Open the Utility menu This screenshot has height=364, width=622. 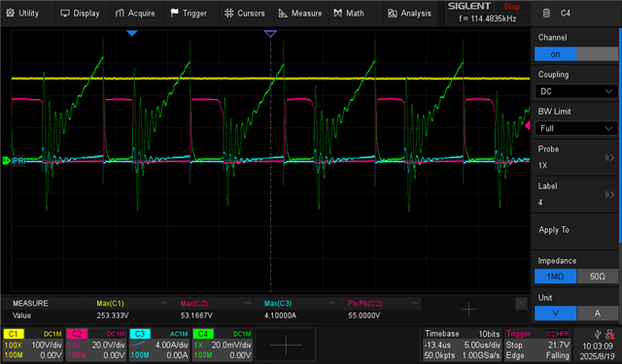[22, 13]
